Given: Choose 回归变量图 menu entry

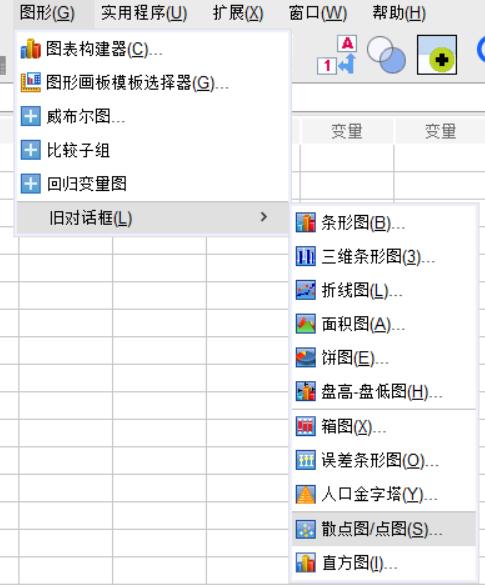Looking at the screenshot, I should pyautogui.click(x=153, y=184).
